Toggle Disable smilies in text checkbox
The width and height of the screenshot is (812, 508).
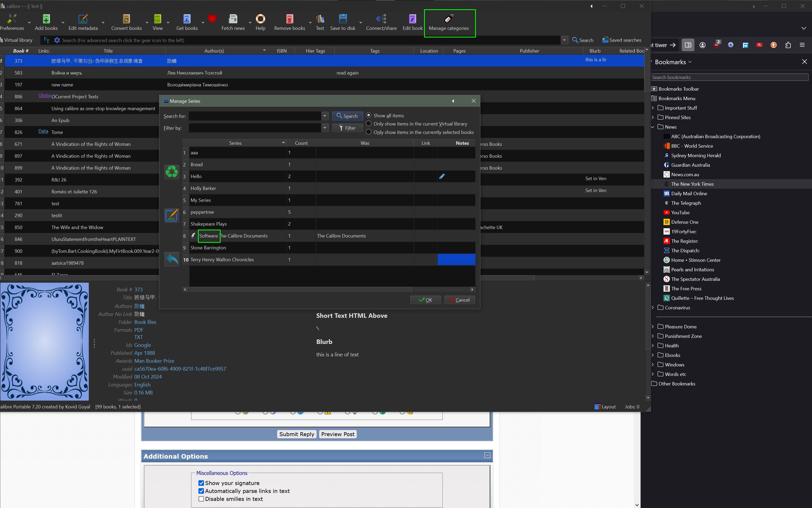tap(201, 499)
